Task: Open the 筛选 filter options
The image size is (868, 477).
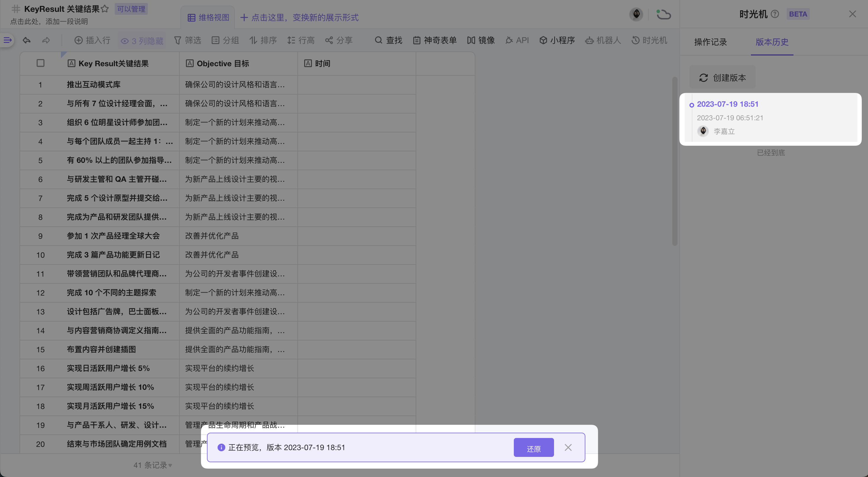Action: (x=188, y=40)
